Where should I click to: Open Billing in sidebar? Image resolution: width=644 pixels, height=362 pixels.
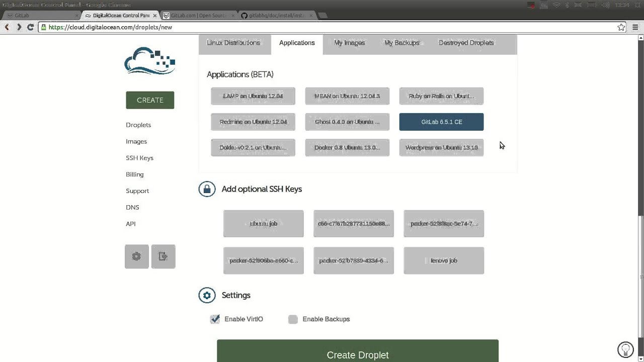click(x=135, y=174)
